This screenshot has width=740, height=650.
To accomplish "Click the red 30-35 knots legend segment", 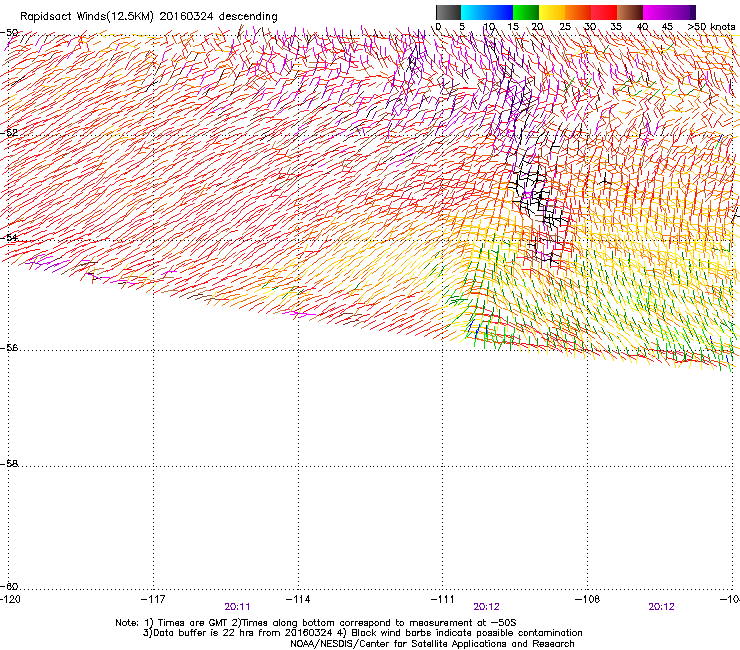I will click(x=604, y=12).
